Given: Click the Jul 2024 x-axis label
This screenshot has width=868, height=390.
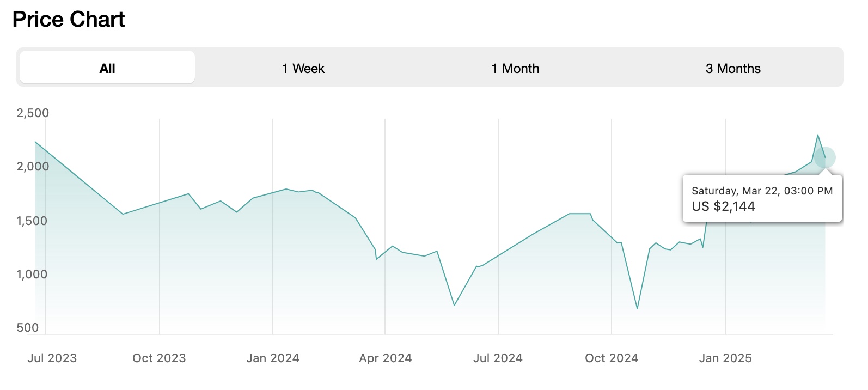Looking at the screenshot, I should coord(498,358).
